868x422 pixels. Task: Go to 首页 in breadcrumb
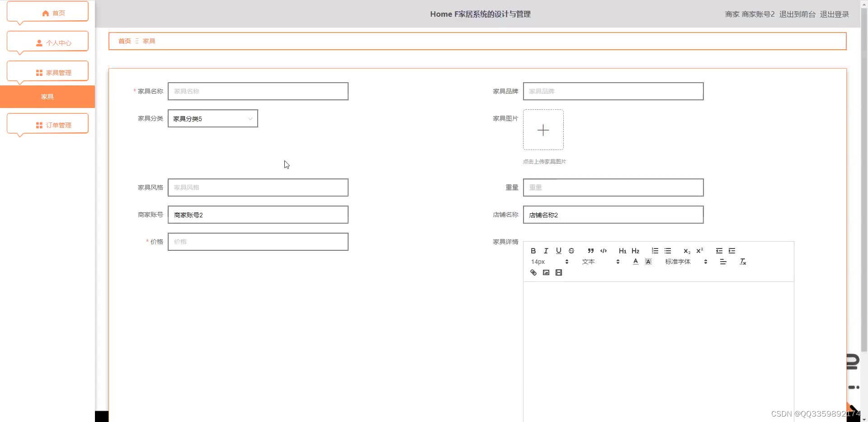pos(124,41)
